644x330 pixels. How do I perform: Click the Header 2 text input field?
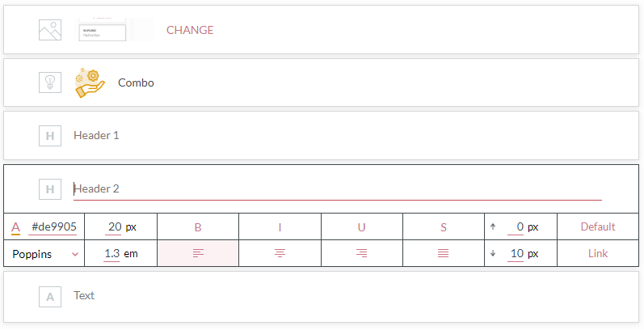(337, 189)
